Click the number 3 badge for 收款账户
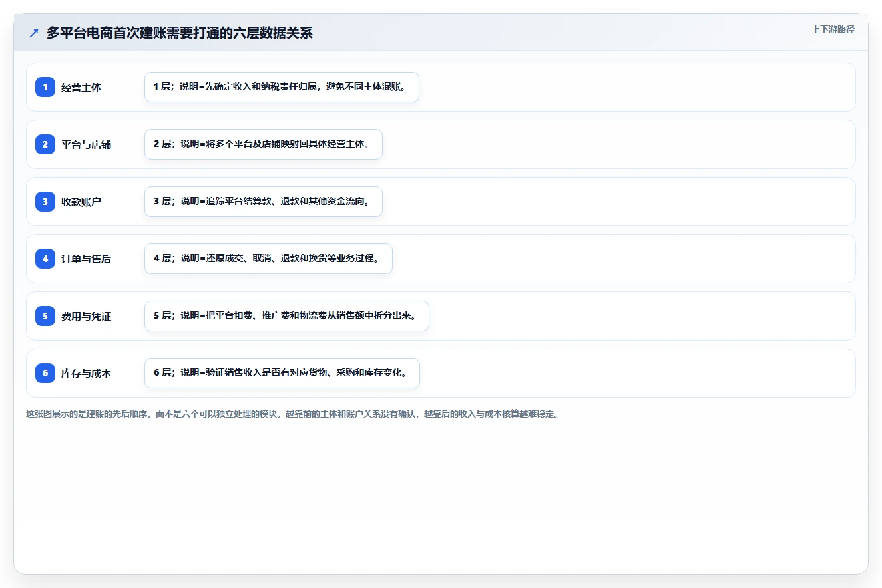This screenshot has height=588, width=882. tap(45, 201)
